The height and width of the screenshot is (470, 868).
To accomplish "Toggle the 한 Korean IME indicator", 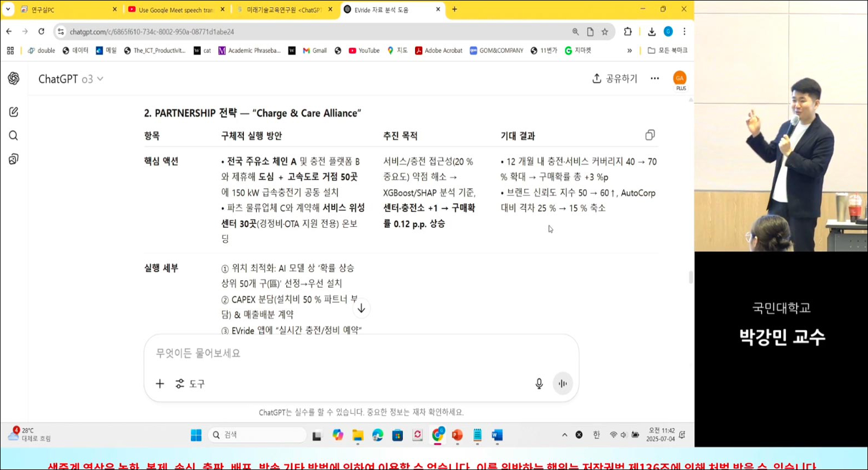I will click(596, 435).
